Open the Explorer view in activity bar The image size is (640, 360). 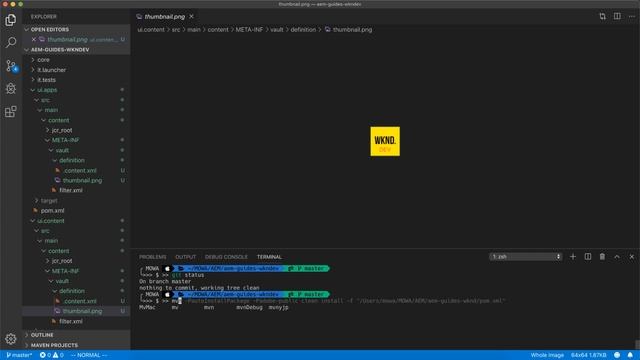(11, 20)
